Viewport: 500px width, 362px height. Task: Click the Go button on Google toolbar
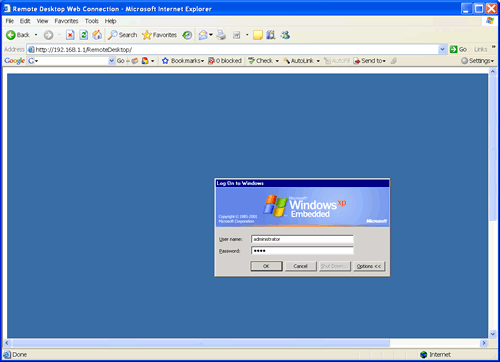tap(121, 61)
